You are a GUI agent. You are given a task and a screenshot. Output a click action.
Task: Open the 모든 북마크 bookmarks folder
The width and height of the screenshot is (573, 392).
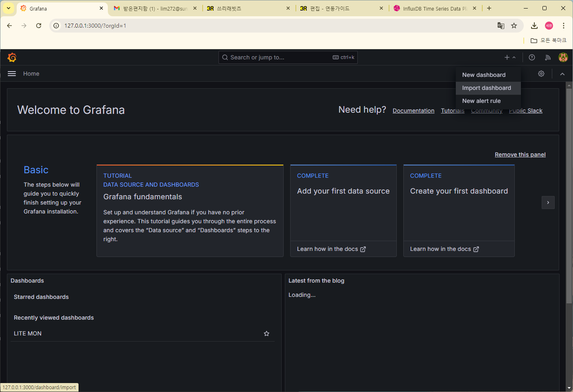(x=549, y=40)
